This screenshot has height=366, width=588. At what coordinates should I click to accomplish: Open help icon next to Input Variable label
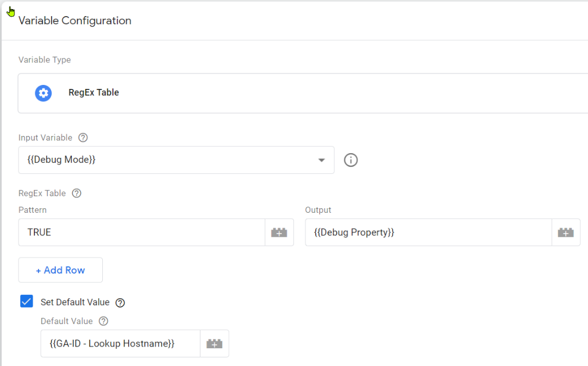pyautogui.click(x=83, y=138)
